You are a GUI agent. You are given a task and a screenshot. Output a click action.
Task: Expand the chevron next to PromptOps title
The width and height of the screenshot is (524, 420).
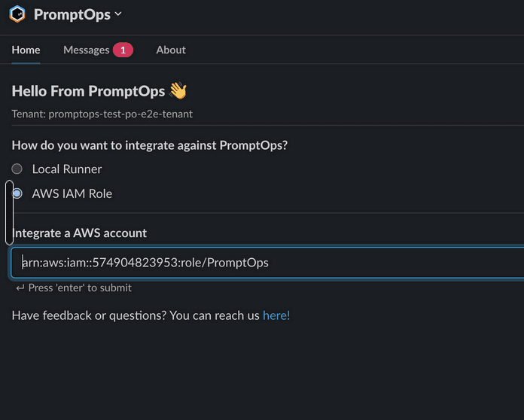(x=118, y=14)
